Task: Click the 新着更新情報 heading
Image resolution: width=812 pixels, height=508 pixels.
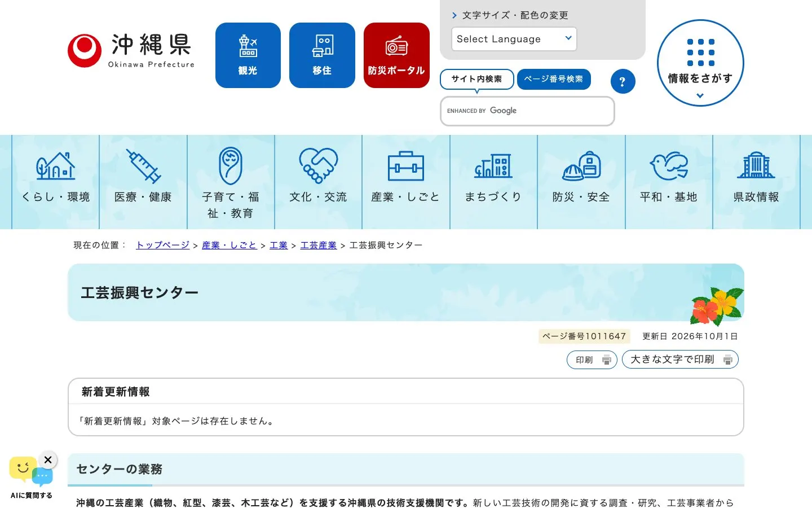Action: [116, 392]
